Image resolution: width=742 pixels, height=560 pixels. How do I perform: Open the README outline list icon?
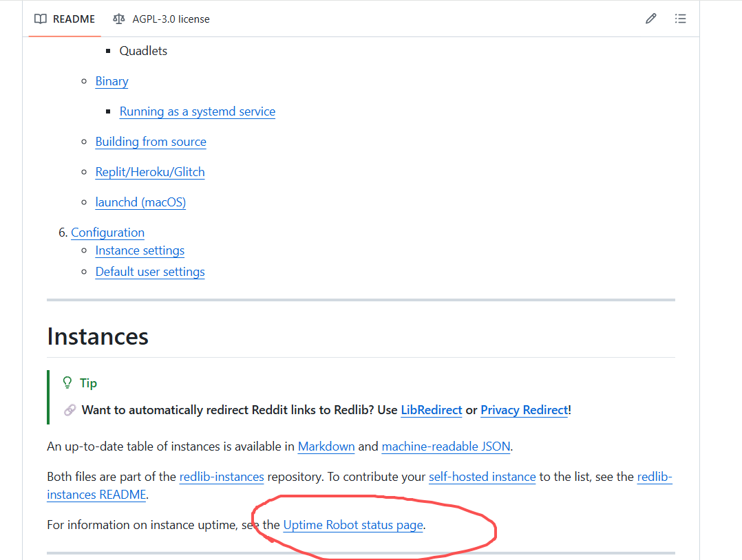point(680,19)
